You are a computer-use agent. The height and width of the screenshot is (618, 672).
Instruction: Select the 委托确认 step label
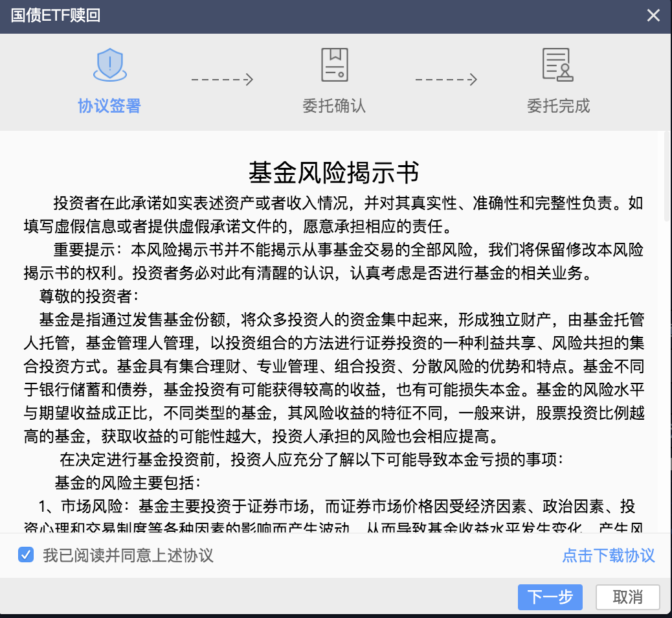[x=334, y=106]
